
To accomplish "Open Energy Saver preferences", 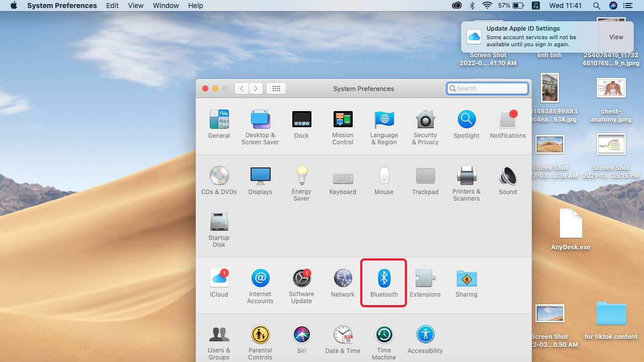I will click(x=301, y=184).
